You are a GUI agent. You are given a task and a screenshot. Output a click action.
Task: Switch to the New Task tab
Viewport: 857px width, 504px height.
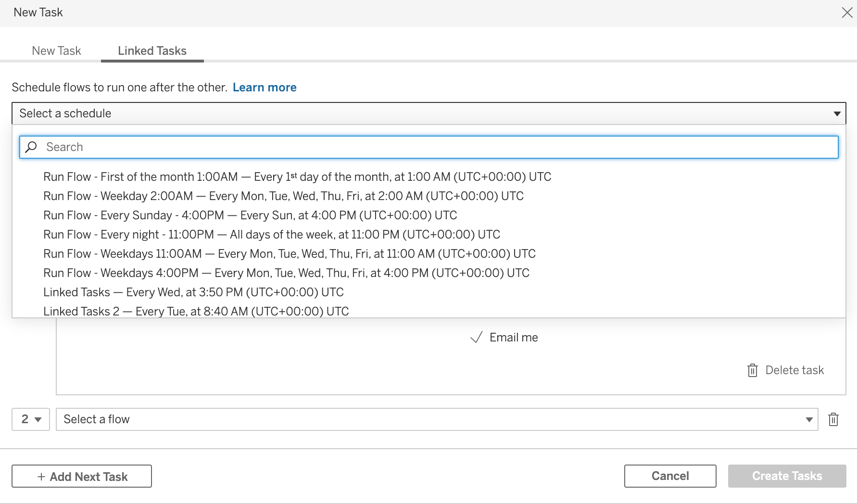[x=56, y=51]
